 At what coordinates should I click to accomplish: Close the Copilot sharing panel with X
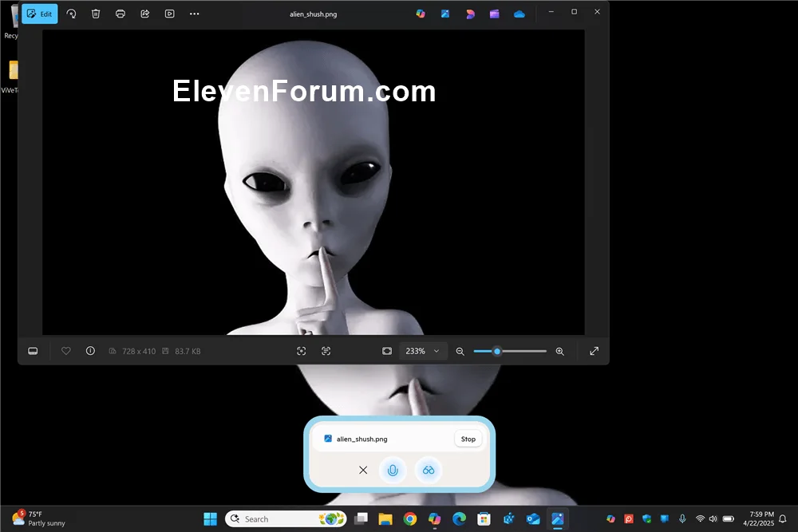[363, 470]
